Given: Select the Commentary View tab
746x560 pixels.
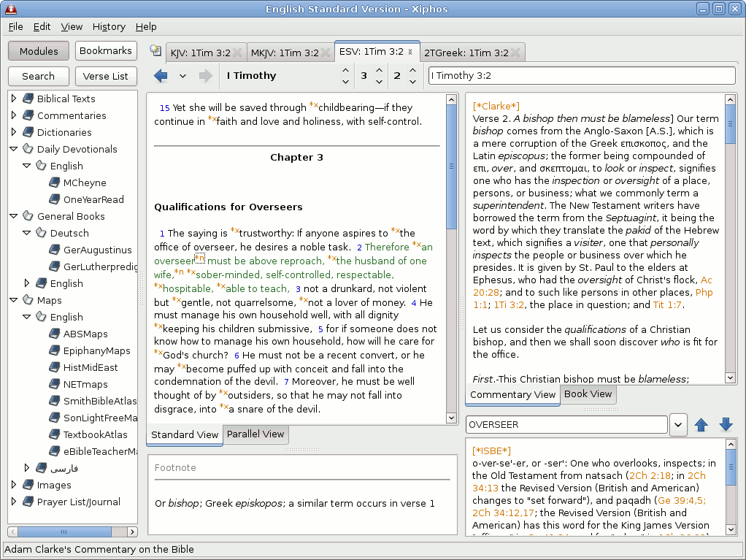Looking at the screenshot, I should tap(513, 394).
